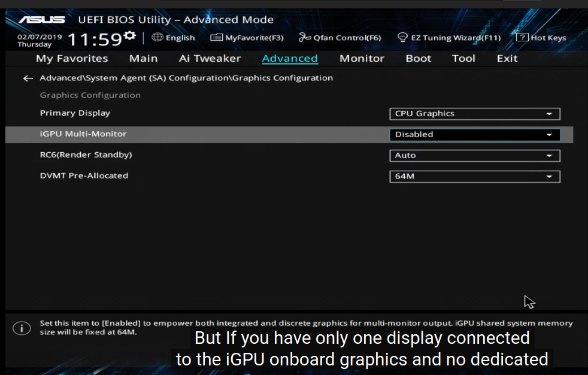Click the 11:59 clock display

point(95,40)
